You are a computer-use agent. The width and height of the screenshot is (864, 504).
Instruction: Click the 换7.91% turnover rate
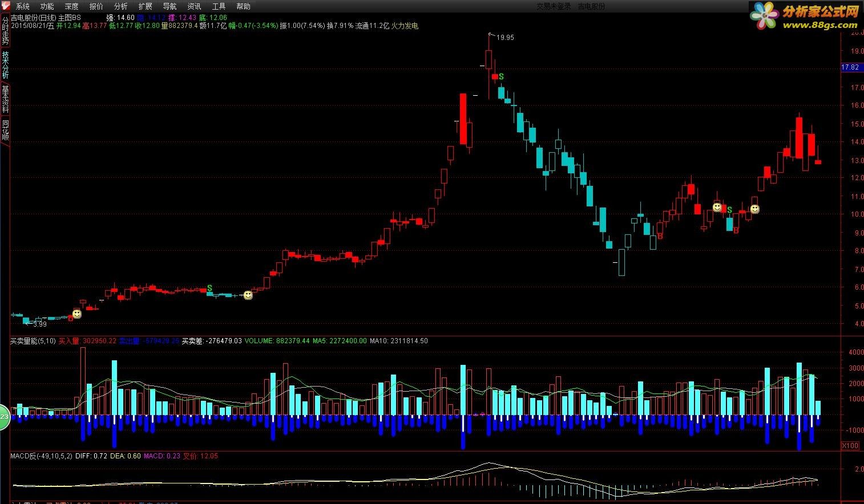pos(340,26)
